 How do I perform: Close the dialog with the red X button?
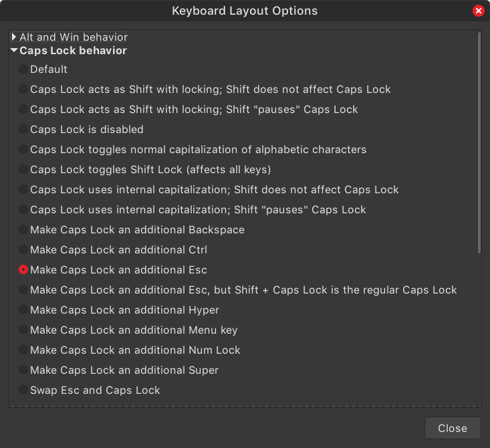point(478,11)
